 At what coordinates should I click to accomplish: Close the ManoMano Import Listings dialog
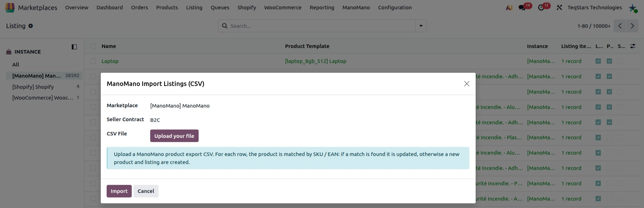pyautogui.click(x=467, y=84)
